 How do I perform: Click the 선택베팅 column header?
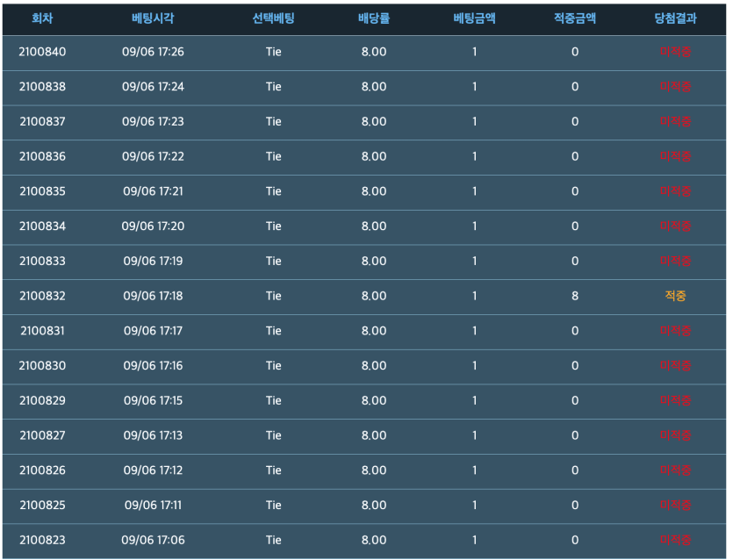(274, 18)
